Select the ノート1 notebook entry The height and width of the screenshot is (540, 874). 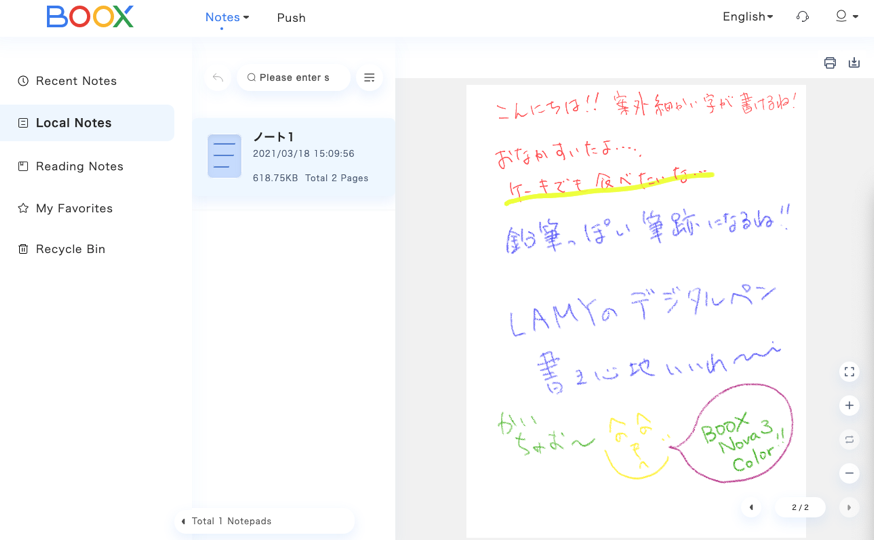pyautogui.click(x=294, y=159)
